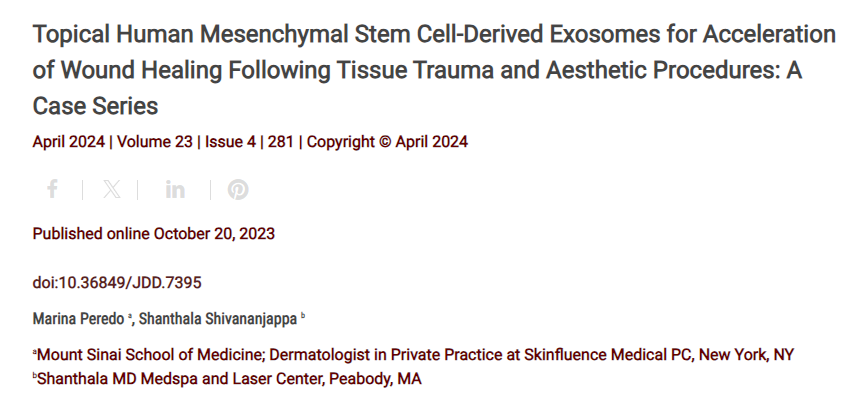This screenshot has height=400, width=842.
Task: Click superscript 'b' before Shanthala MD Medspa
Action: [35, 376]
